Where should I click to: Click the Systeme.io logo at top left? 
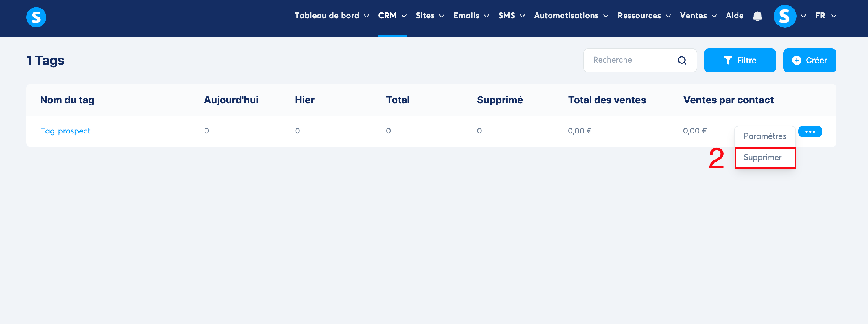click(x=36, y=17)
